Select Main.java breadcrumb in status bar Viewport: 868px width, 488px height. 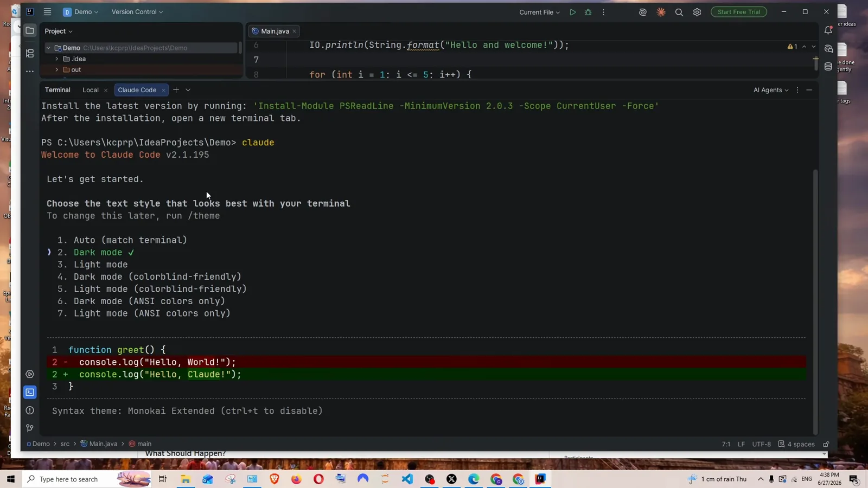tap(99, 444)
